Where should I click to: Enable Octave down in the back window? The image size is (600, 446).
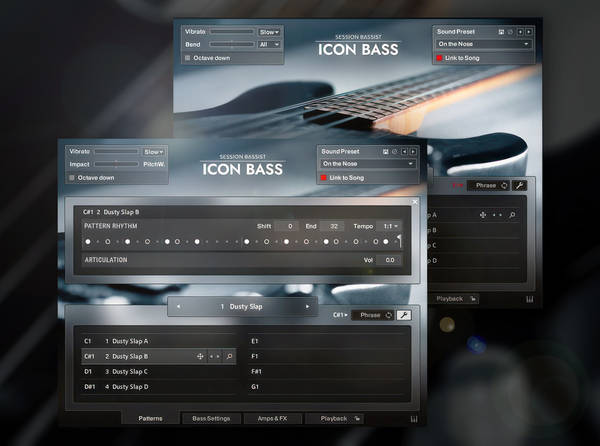click(188, 58)
